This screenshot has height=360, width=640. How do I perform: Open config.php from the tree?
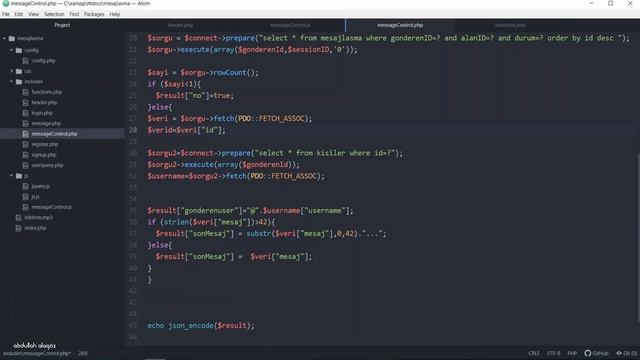(x=43, y=61)
